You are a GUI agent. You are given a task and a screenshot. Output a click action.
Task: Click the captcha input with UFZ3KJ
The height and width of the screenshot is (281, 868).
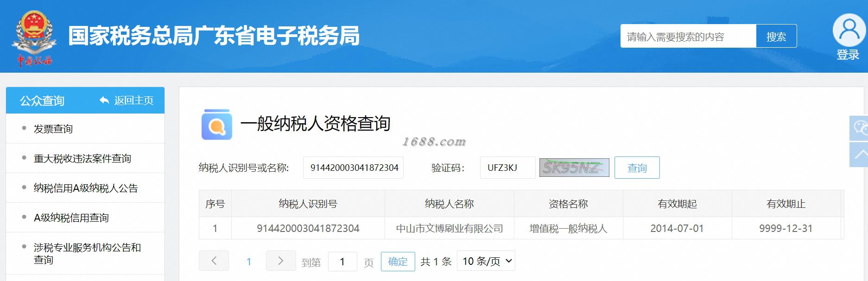click(x=507, y=168)
